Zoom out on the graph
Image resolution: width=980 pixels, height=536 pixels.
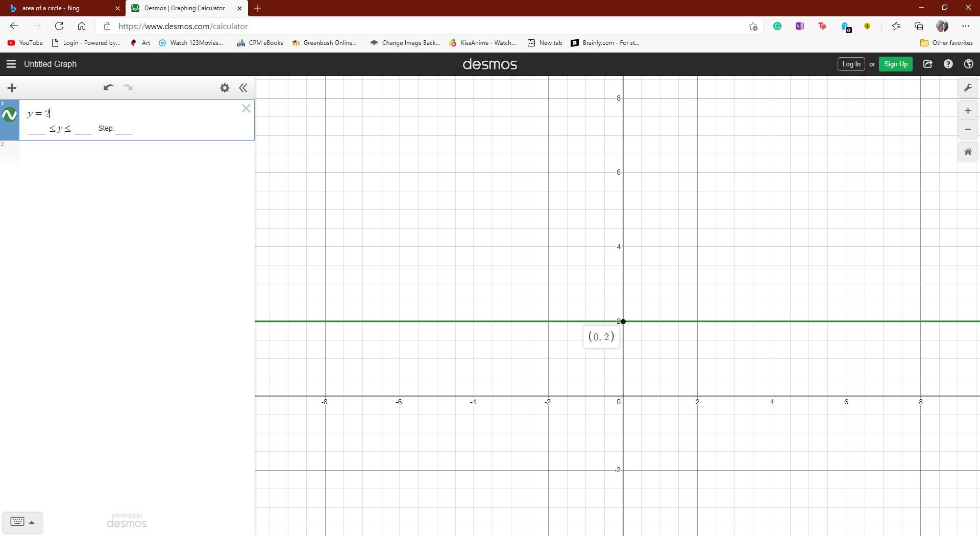(967, 130)
